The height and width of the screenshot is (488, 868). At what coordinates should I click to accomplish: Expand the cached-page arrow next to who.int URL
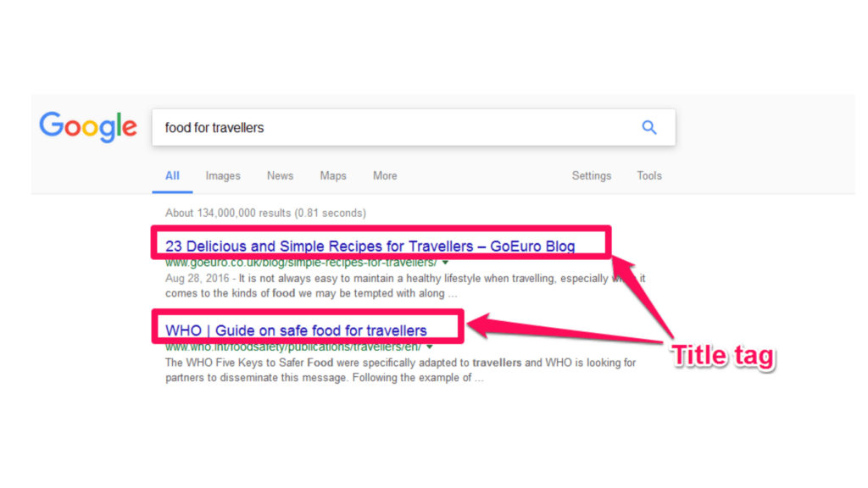(429, 346)
